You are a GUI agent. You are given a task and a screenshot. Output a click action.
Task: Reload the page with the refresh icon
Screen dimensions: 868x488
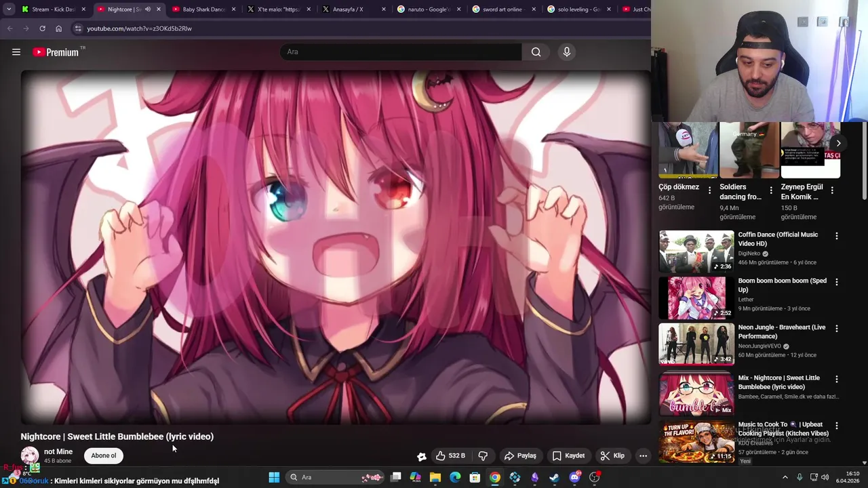pos(42,28)
